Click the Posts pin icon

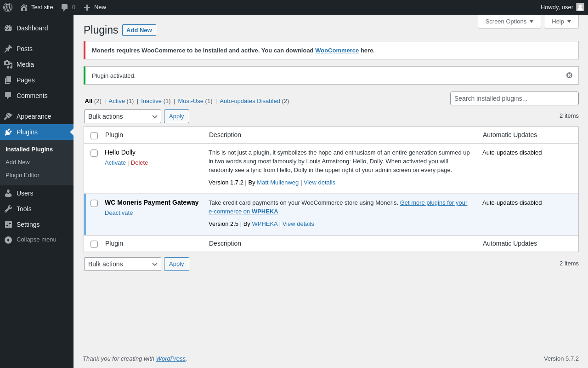(8, 49)
